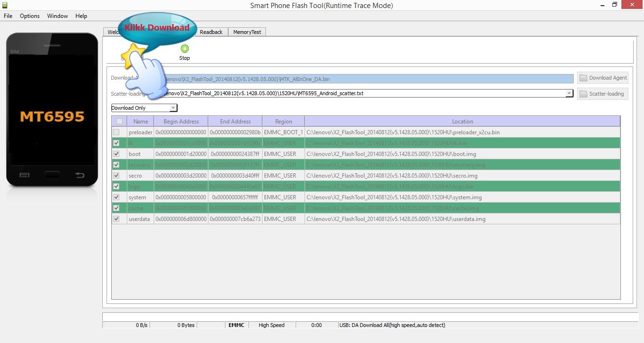Screen dimensions: 644x343
Task: Maximize the Smart Phone Flash Tool window
Action: (614, 5)
